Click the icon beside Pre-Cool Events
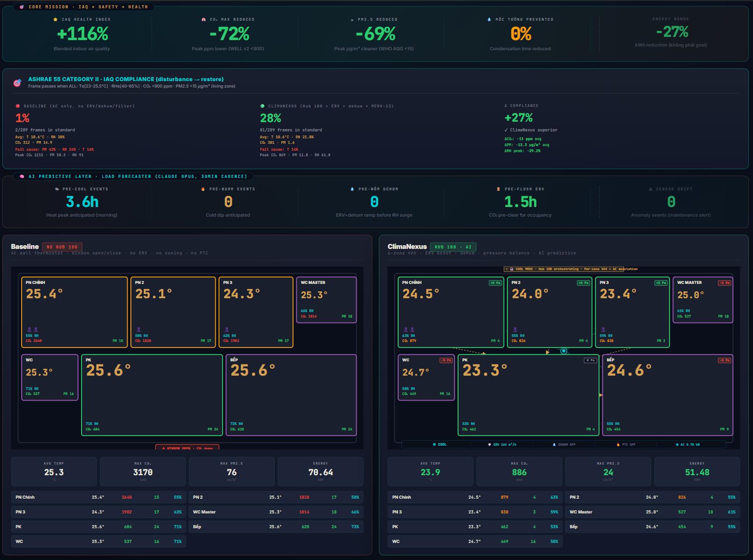 coord(57,189)
